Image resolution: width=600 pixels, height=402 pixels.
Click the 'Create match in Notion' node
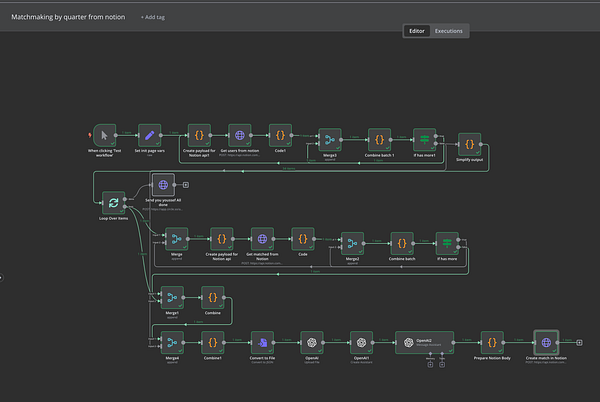(x=545, y=341)
